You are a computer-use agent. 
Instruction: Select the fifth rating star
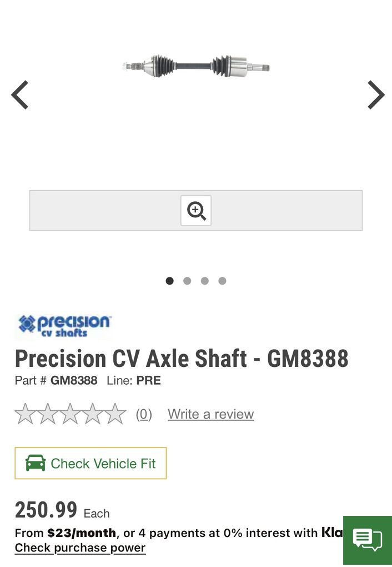115,414
